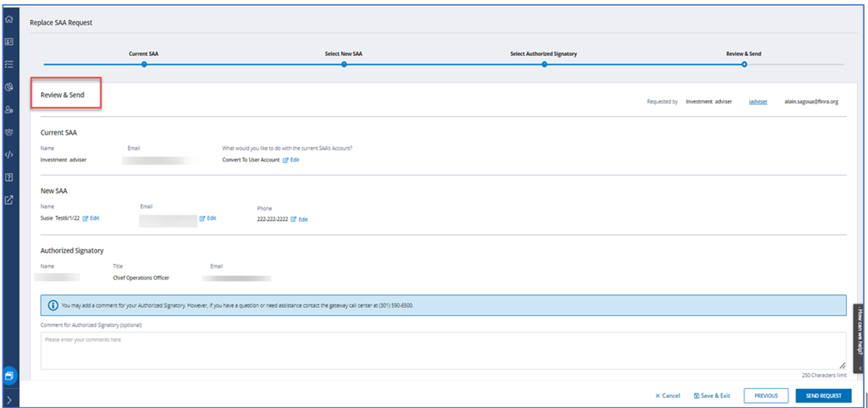Expand the left sidebar with arrow

coord(9,400)
